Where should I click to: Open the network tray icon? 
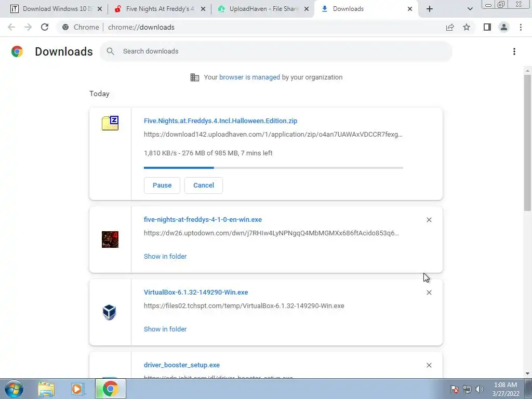point(467,389)
